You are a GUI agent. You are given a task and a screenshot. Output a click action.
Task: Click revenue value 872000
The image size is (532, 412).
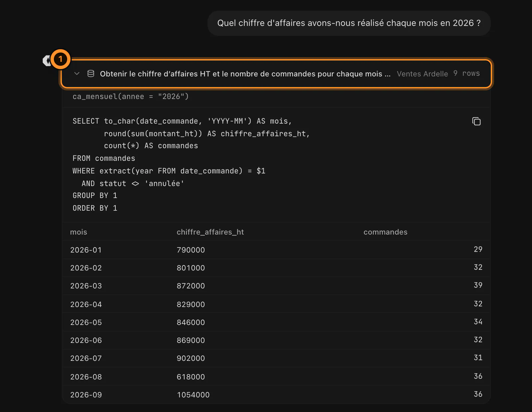[191, 286]
